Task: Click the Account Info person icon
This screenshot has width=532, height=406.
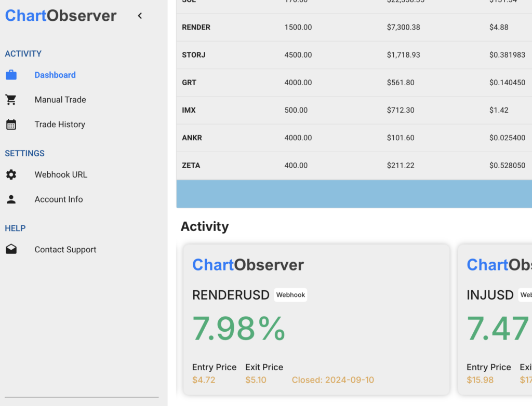Action: point(11,199)
